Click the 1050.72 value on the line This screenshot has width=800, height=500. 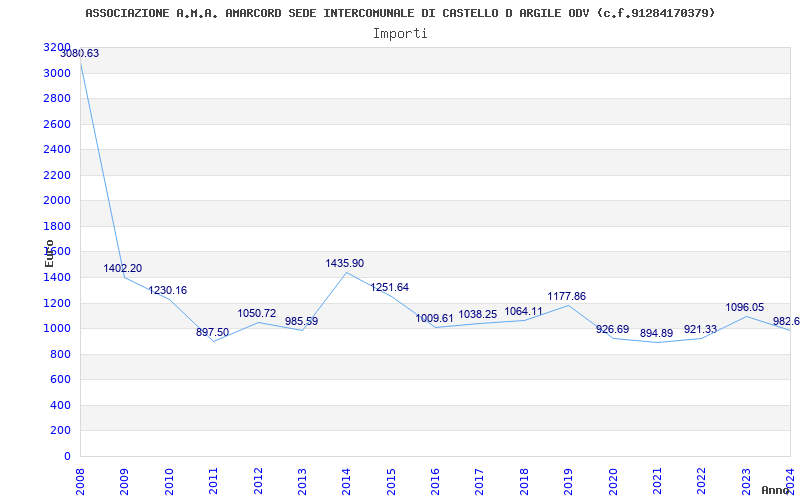(x=257, y=313)
